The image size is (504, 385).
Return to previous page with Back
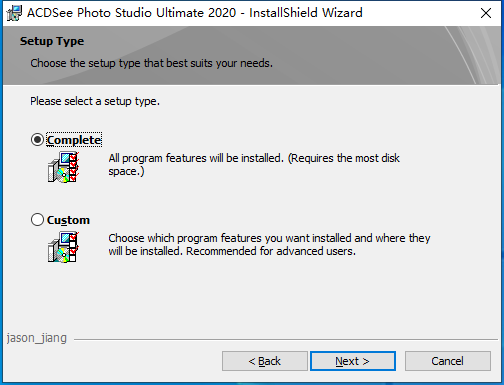[x=265, y=361]
